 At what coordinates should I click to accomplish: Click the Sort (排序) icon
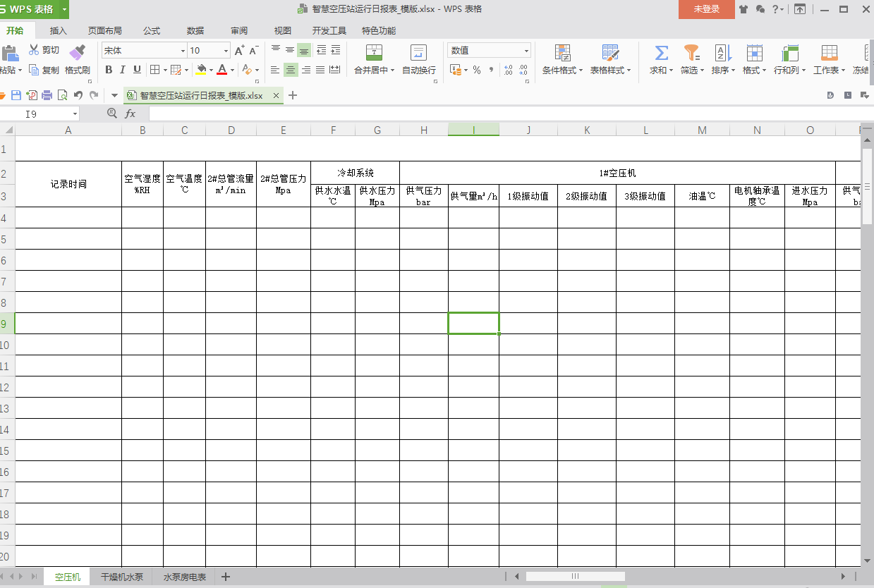(721, 53)
